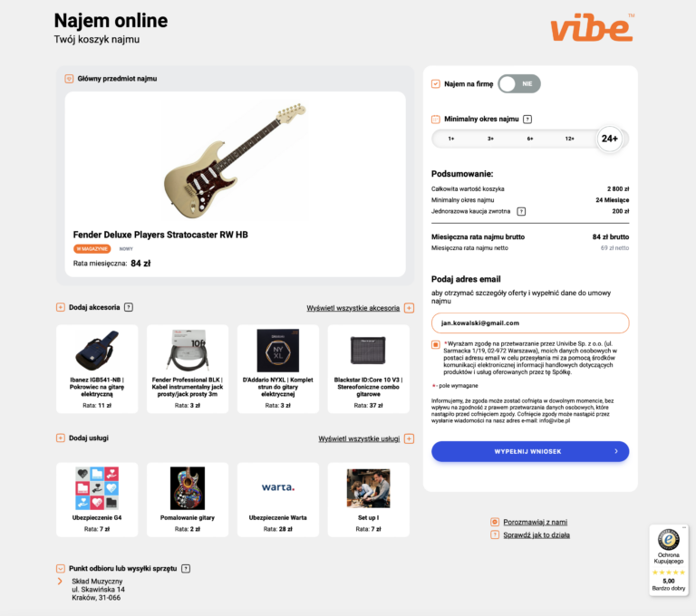696x616 pixels.
Task: Open the Porozmawiaj z nami link
Action: click(x=535, y=523)
